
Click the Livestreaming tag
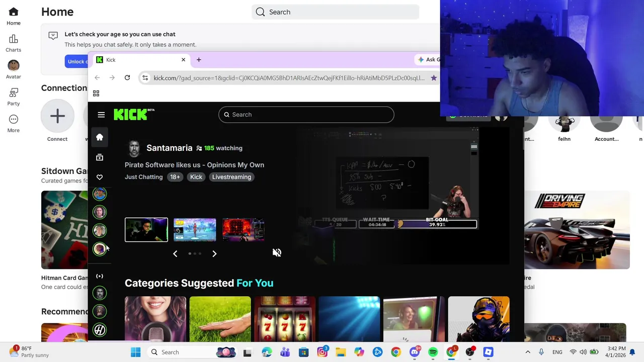click(231, 177)
